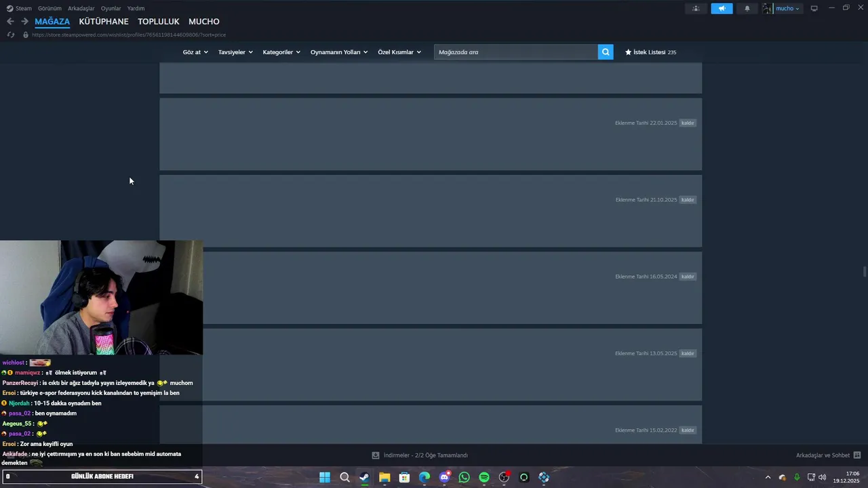Open the friends icon in title bar
Screen dimensions: 868x488
pyautogui.click(x=696, y=8)
